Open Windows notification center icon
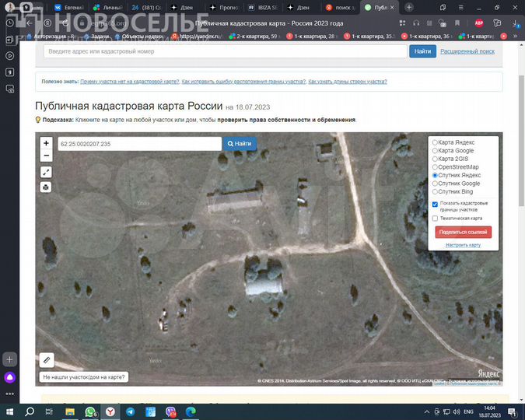The height and width of the screenshot is (420, 525). 513,411
